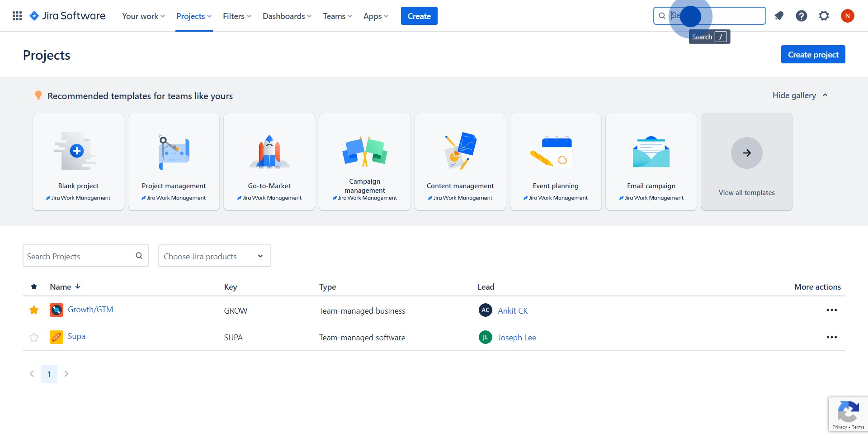Screen dimensions: 868x439
Task: Toggle the star for Growth/GTM project
Action: coord(34,310)
